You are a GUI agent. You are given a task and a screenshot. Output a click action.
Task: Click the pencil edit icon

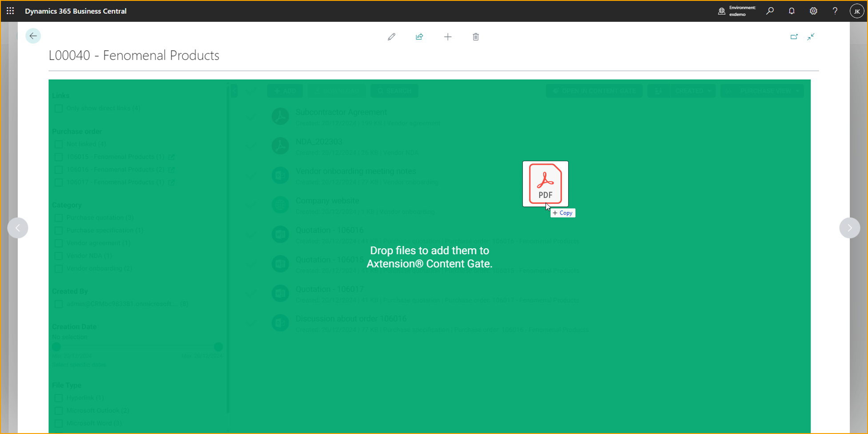pyautogui.click(x=391, y=37)
